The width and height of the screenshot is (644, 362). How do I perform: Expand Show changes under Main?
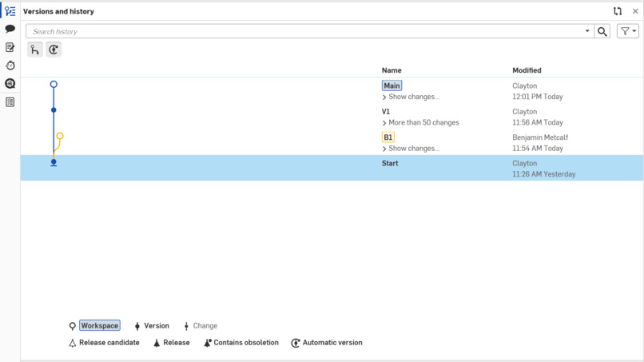(411, 97)
